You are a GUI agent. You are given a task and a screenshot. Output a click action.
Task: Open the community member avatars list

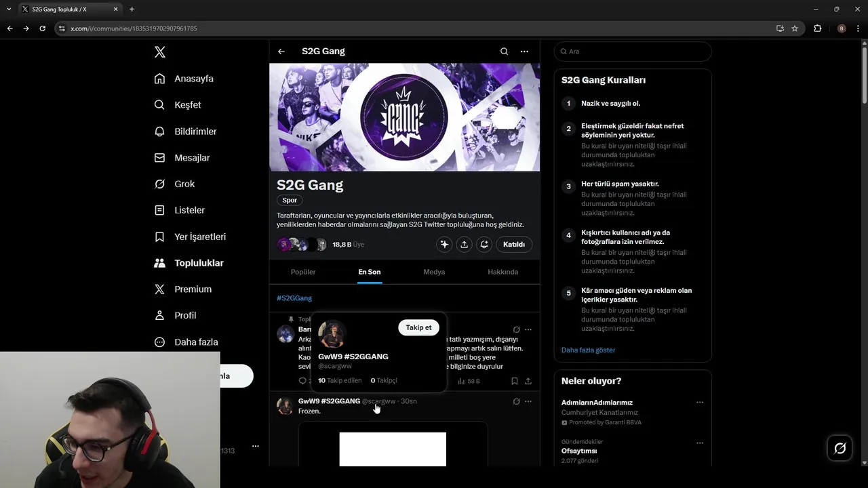(x=302, y=245)
